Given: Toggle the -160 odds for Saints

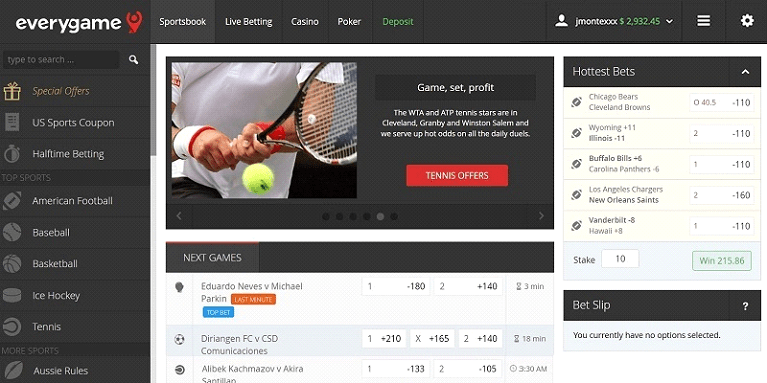Looking at the screenshot, I should 722,195.
